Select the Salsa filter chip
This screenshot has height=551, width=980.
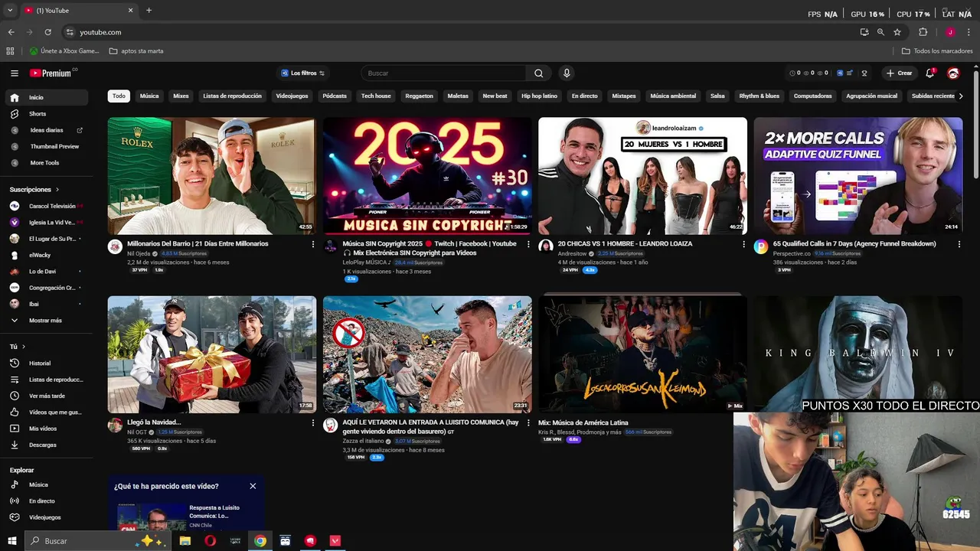[717, 96]
